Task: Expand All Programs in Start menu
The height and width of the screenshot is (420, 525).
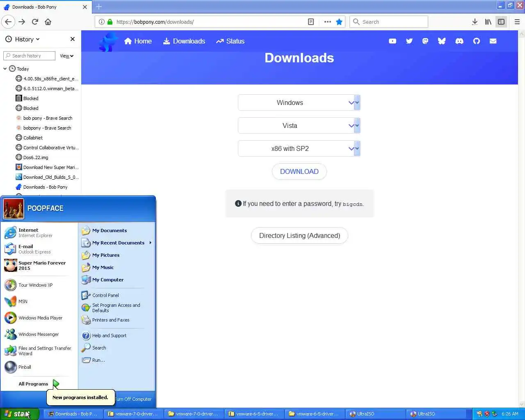Action: 39,384
